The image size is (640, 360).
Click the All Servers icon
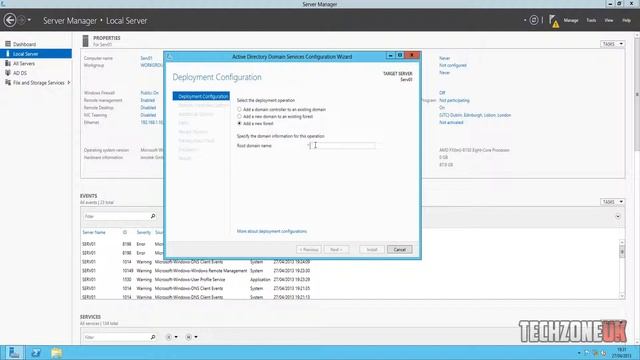[x=8, y=63]
